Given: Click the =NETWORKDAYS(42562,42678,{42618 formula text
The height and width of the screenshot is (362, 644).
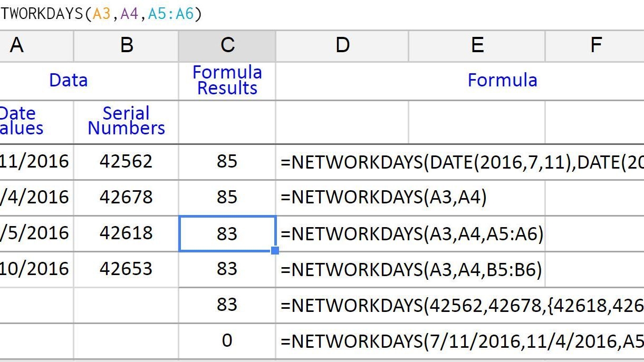Looking at the screenshot, I should 462,305.
